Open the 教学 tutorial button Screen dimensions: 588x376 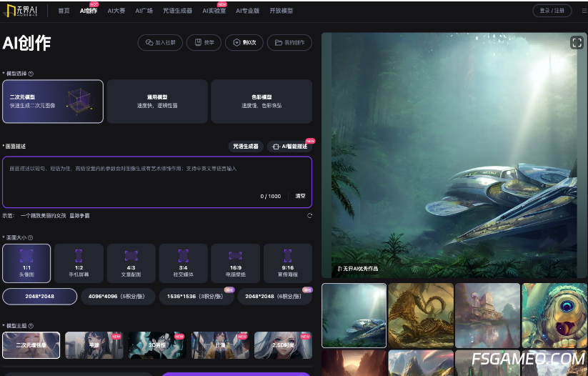204,42
